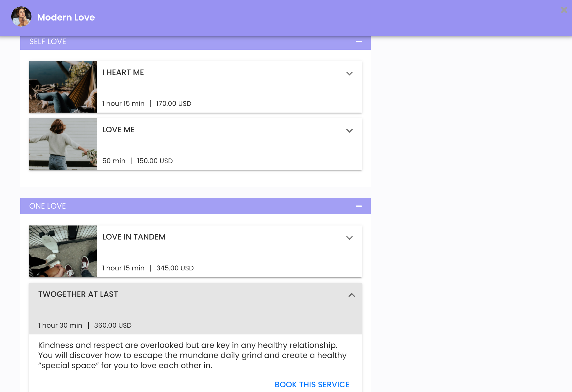This screenshot has width=572, height=392.
Task: Close the booking overlay with the X
Action: tap(564, 10)
